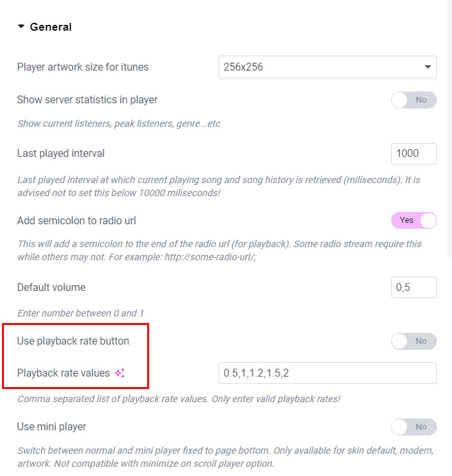
Task: Turn on Use playback rate button
Action: (413, 341)
